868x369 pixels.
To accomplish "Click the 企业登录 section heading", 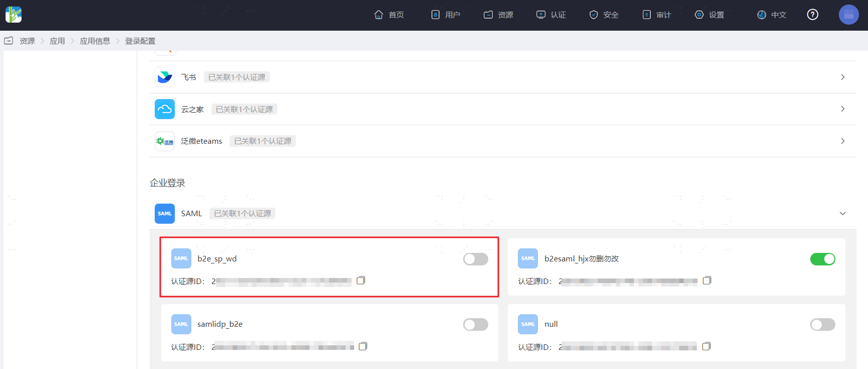I will (167, 183).
